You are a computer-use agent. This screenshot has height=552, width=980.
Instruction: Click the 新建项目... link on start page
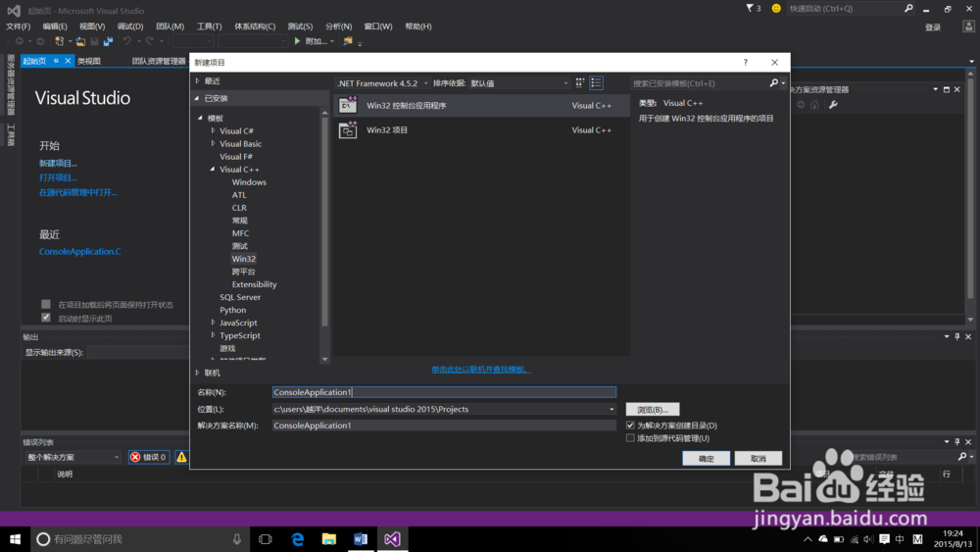point(58,163)
